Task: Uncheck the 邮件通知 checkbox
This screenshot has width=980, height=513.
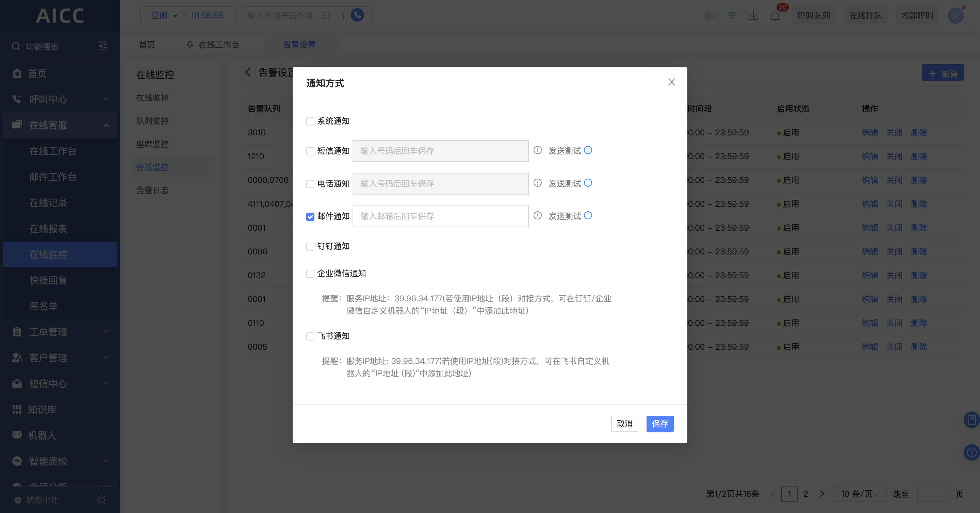Action: [x=310, y=217]
